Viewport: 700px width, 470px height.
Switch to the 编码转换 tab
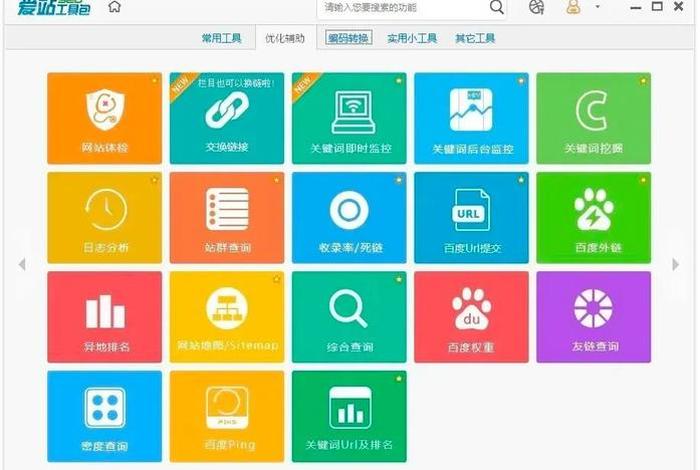pos(348,38)
